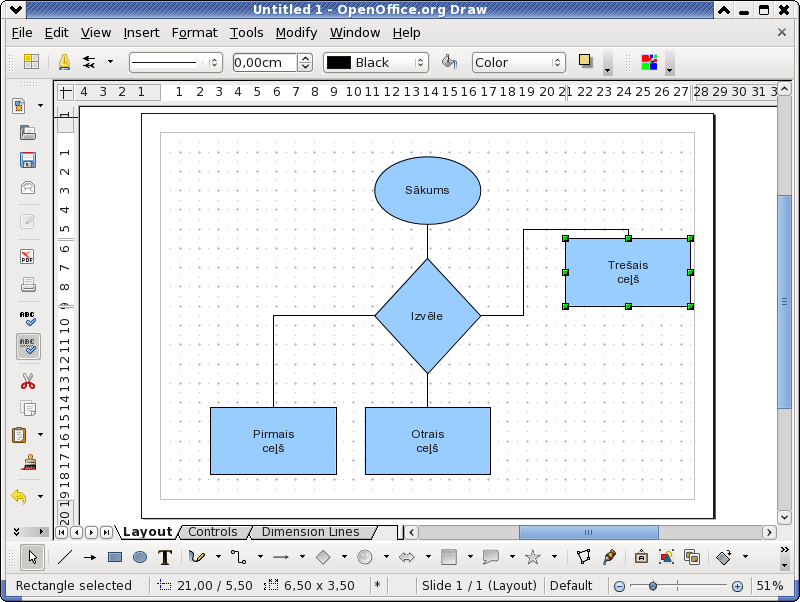This screenshot has height=602, width=800.
Task: Select the Line Ends with Arrow tool
Action: (x=90, y=557)
